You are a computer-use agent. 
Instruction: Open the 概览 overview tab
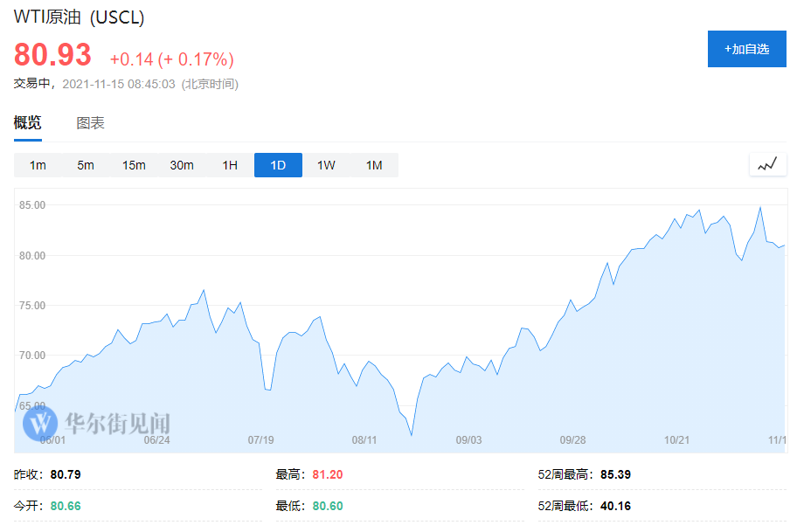27,123
